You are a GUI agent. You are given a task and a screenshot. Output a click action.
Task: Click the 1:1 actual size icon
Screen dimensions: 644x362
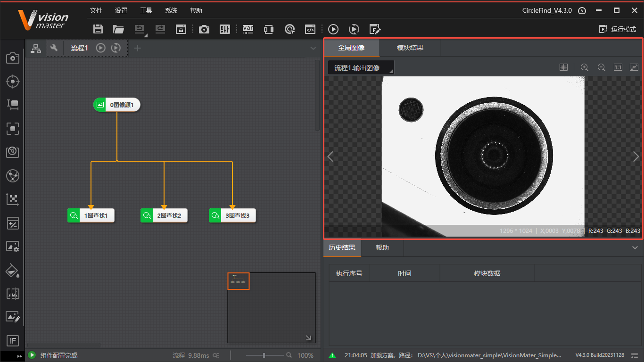click(x=618, y=67)
